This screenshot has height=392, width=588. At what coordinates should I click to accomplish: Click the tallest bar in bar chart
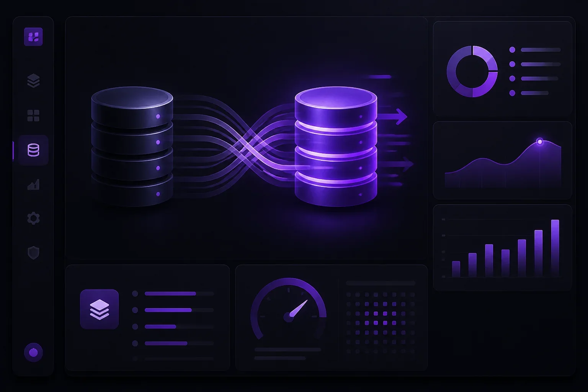pyautogui.click(x=555, y=248)
